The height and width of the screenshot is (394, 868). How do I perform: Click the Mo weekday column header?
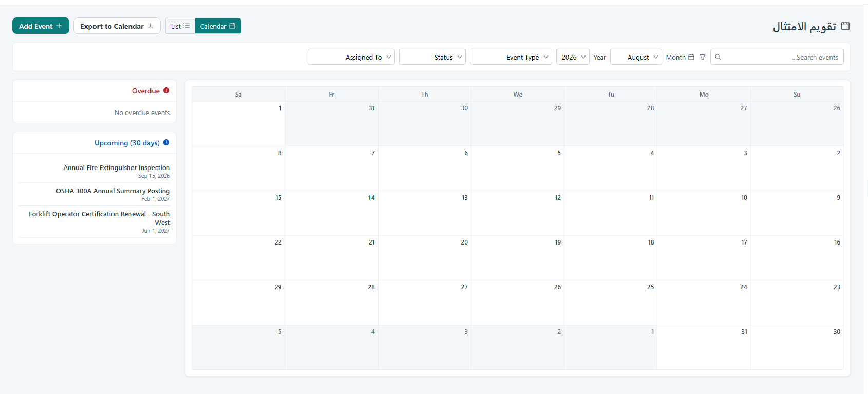704,94
